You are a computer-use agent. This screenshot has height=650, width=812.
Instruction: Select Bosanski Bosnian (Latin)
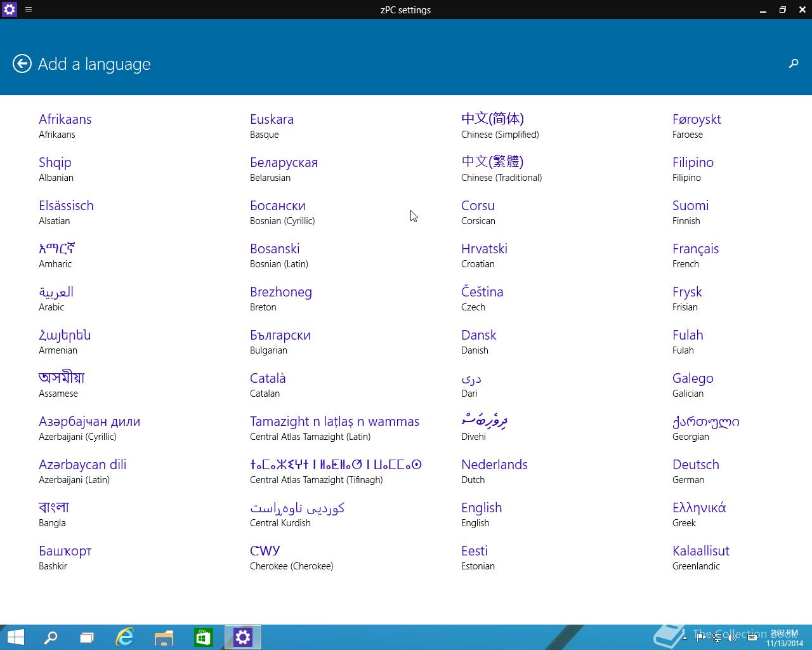279,255
